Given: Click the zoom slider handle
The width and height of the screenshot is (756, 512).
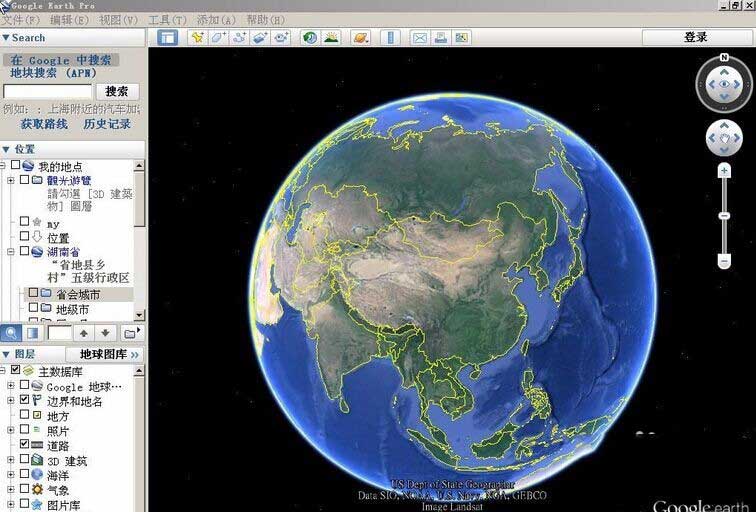Looking at the screenshot, I should click(724, 216).
